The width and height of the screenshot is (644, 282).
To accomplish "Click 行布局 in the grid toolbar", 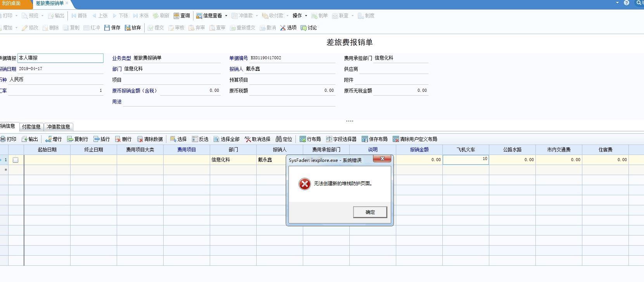I will tap(310, 139).
